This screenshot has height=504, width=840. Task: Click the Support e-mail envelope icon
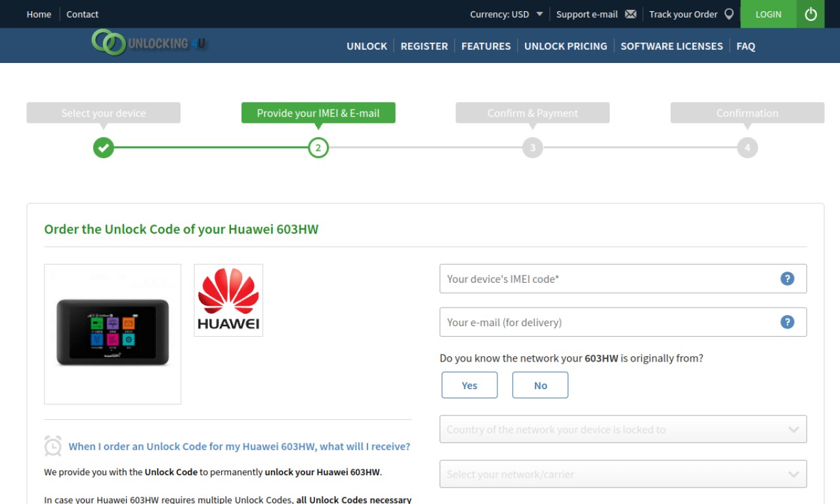pos(631,14)
